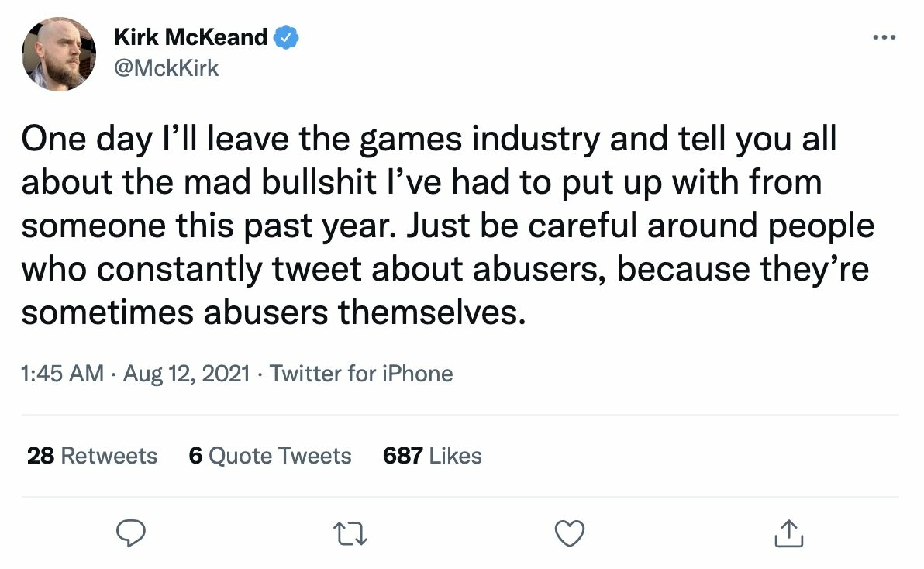Viewport: 924px width, 569px height.
Task: Click the line 'sometimes abusers themselves.'
Action: click(x=267, y=312)
